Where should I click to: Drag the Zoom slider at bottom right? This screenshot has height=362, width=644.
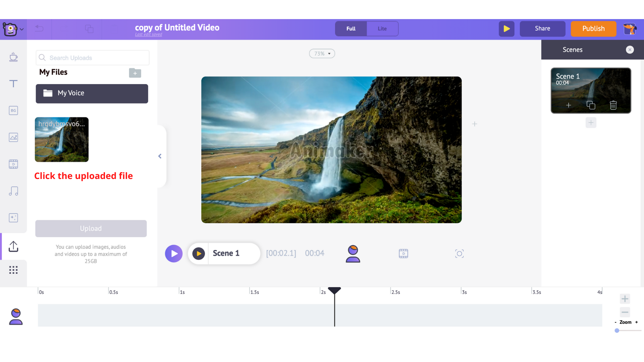617,330
